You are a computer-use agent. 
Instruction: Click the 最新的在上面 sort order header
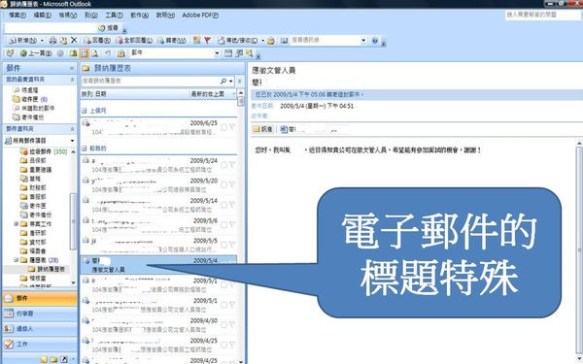pos(207,94)
